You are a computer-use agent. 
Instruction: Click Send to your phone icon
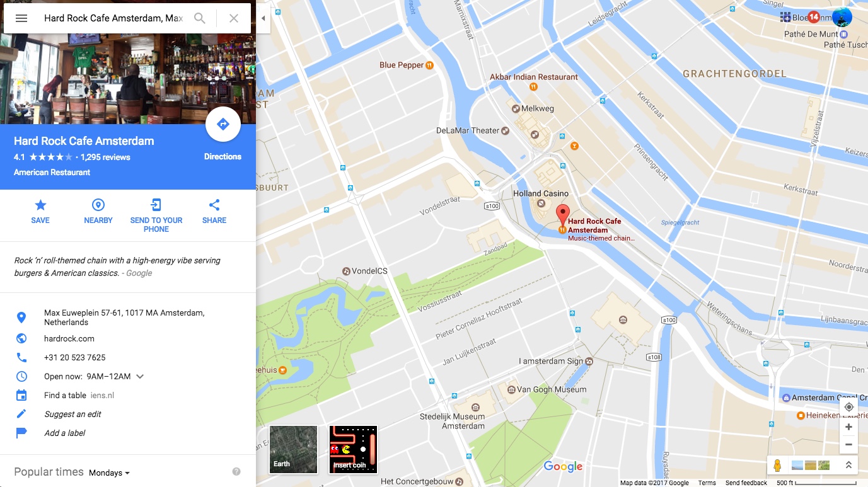156,205
